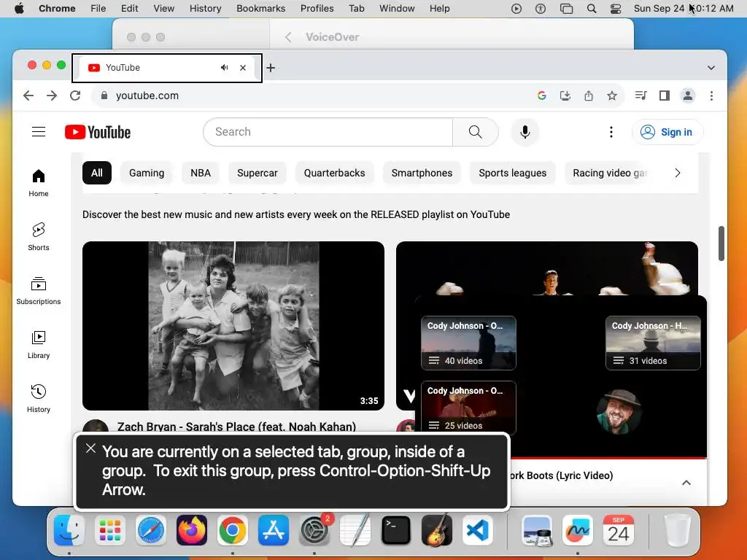Open the Bookmarks menu
747x560 pixels.
pos(260,9)
